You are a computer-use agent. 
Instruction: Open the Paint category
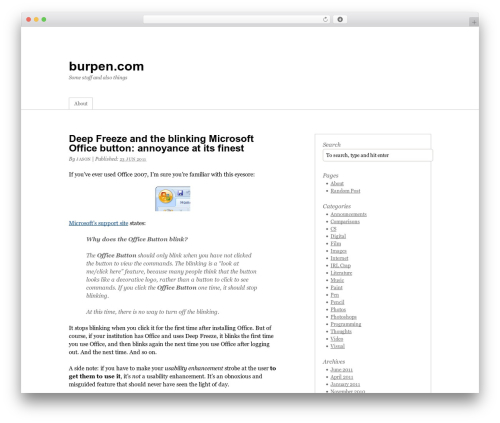[x=336, y=287]
